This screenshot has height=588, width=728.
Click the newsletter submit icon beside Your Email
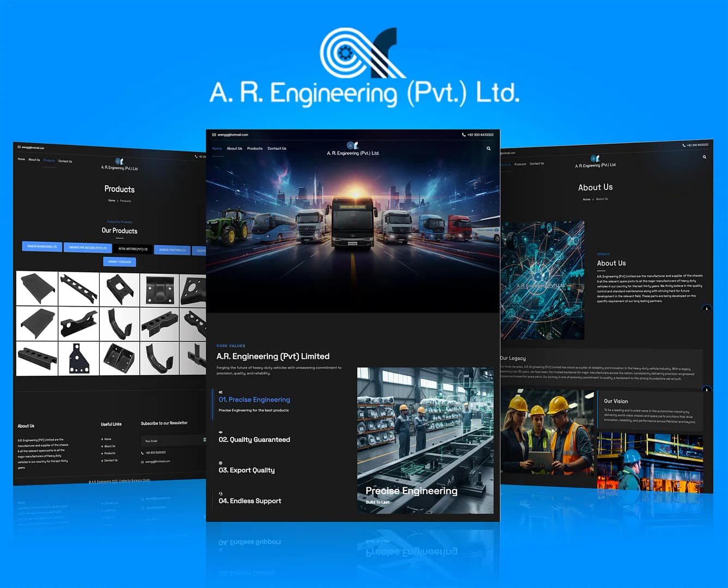(205, 439)
